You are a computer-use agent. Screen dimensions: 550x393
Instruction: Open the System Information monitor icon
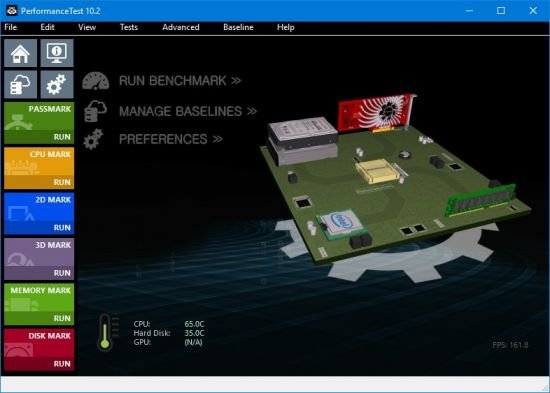57,53
